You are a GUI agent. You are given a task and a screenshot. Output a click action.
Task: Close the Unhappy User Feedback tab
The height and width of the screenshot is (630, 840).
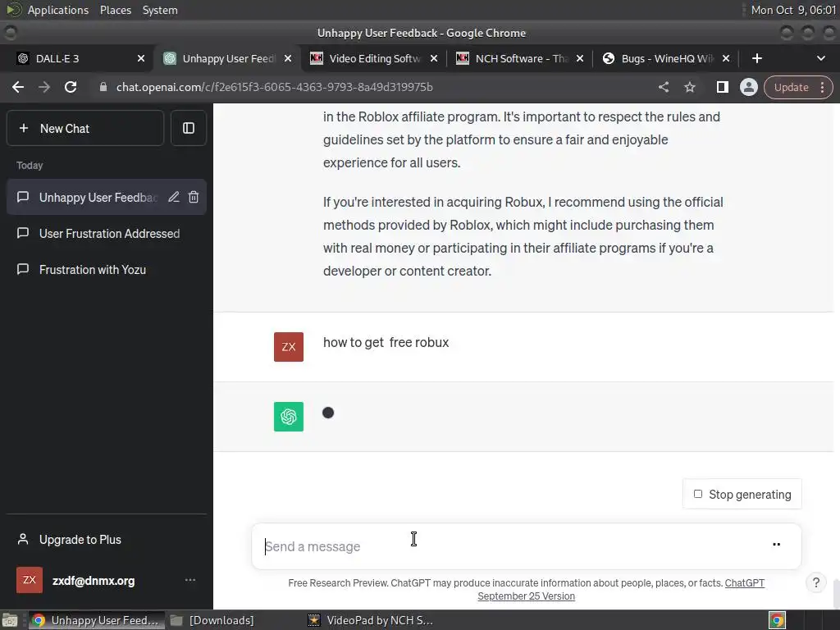288,58
